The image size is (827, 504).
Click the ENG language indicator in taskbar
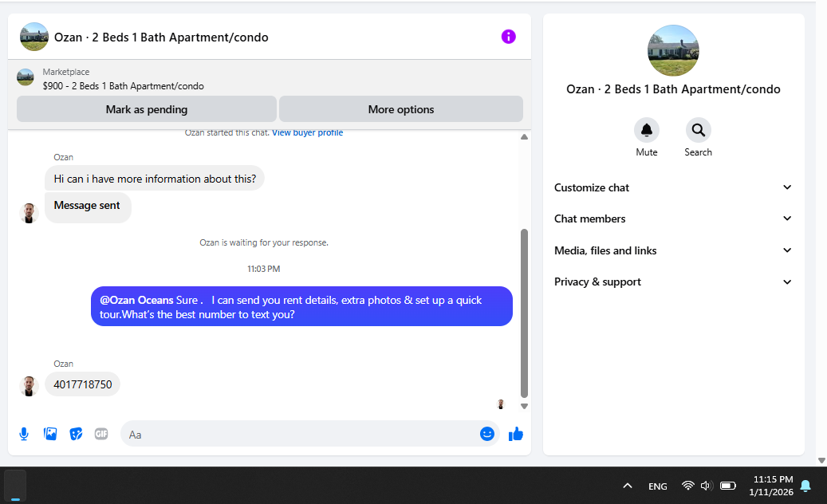click(658, 486)
